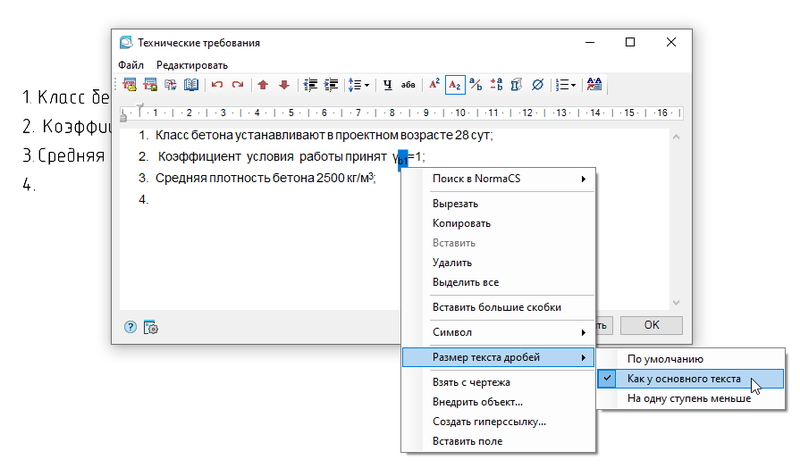Choose Удалить from context menu
800x468 pixels.
click(x=498, y=263)
